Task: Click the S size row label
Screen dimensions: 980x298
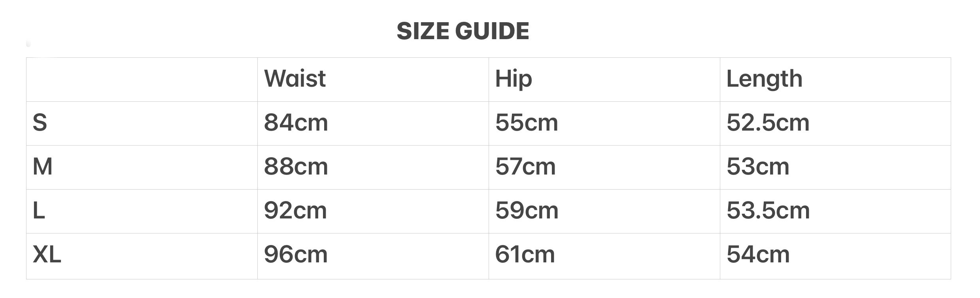Action: pyautogui.click(x=40, y=122)
